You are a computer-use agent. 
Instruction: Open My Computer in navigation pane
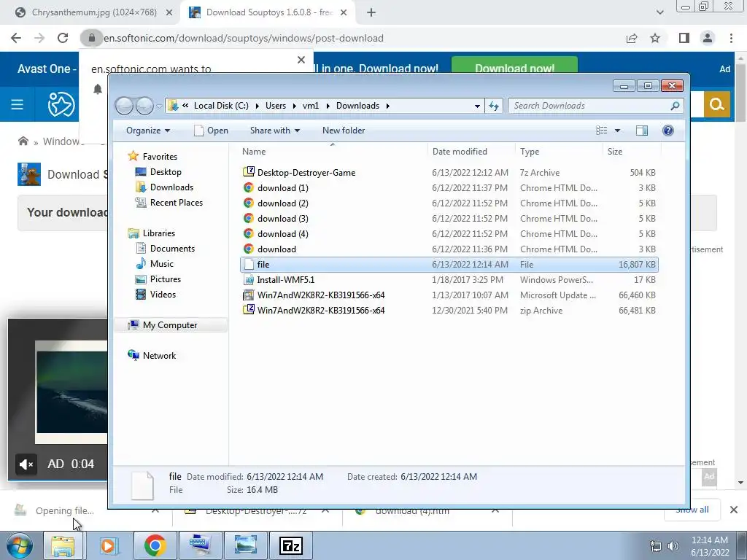pyautogui.click(x=169, y=325)
